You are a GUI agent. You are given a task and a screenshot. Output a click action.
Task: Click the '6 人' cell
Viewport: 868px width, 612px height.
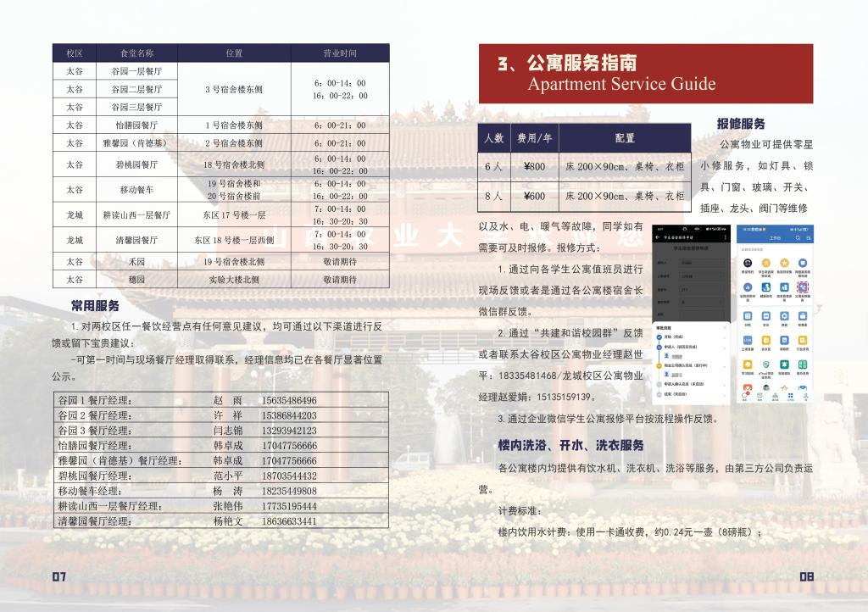pos(494,166)
